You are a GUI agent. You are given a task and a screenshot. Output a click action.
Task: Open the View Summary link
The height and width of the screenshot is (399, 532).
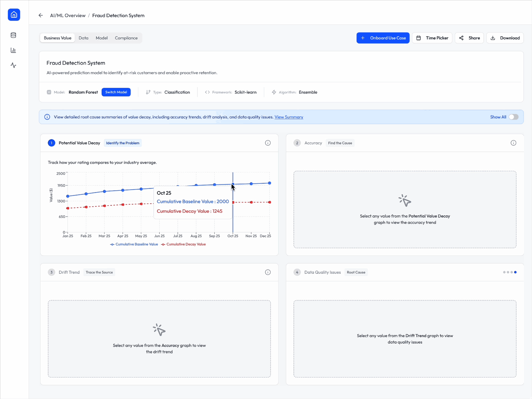click(289, 117)
